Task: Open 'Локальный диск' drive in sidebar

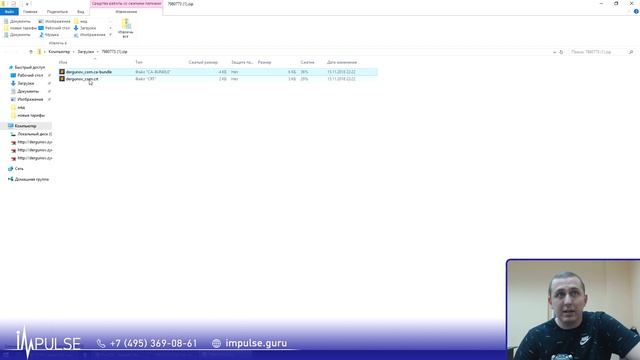Action: tap(34, 134)
